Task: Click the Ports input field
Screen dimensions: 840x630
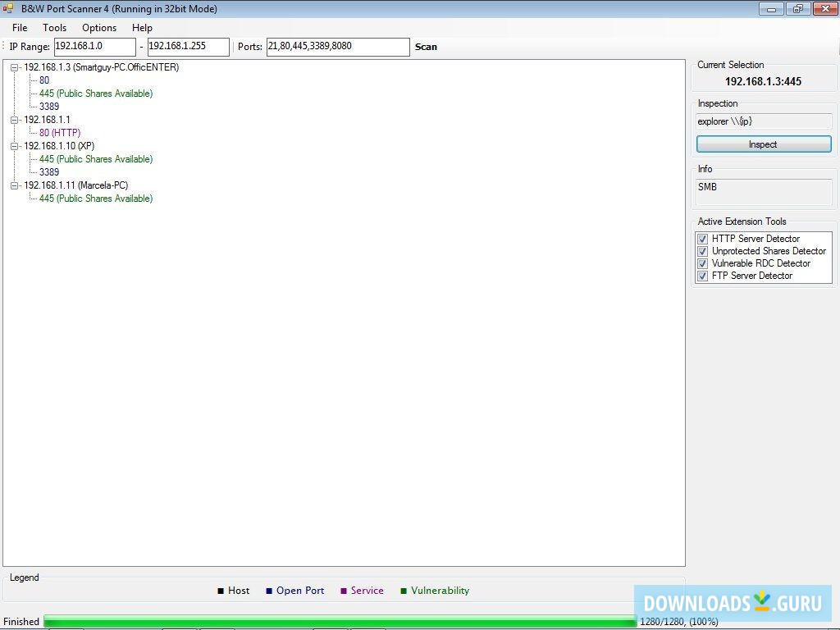Action: 338,47
